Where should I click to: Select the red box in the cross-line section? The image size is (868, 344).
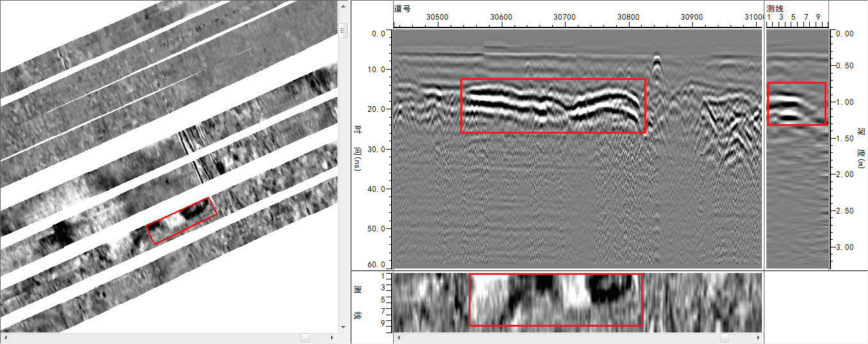tap(796, 104)
